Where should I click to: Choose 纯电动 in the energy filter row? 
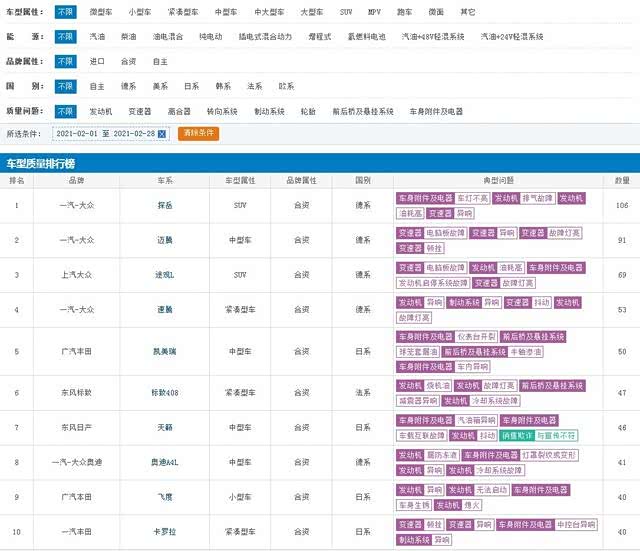pos(210,36)
